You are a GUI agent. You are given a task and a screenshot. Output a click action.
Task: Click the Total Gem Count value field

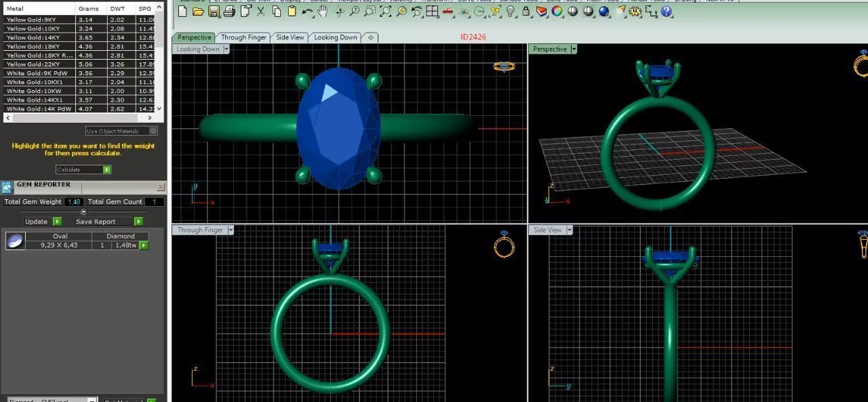[x=154, y=201]
